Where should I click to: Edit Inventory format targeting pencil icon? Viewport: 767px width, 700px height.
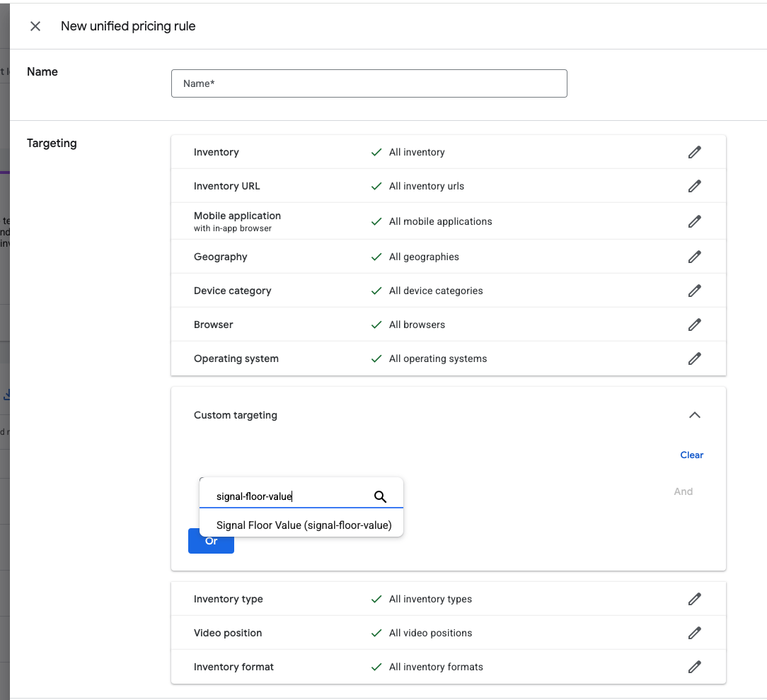pos(694,667)
